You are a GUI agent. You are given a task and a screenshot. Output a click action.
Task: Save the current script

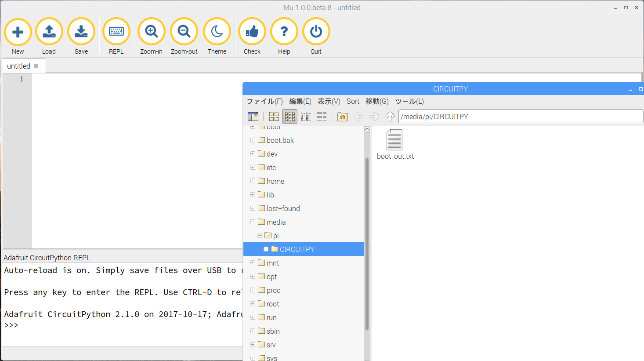pos(81,31)
